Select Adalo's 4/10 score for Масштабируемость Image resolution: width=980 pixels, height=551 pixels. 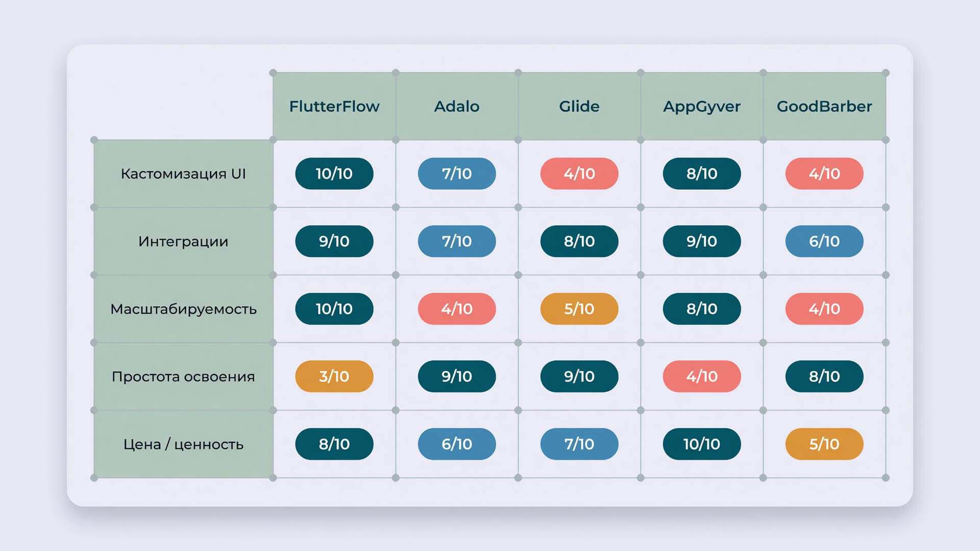457,309
